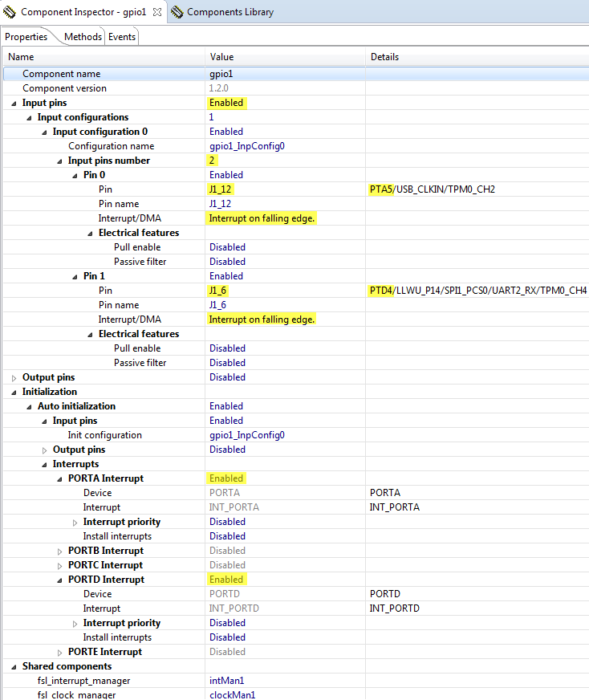The height and width of the screenshot is (700, 589).
Task: Expand the PORTB Interrupt node
Action: point(59,551)
